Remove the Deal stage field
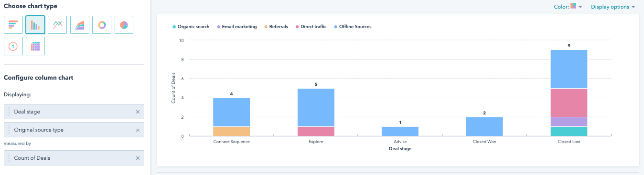644x175 pixels. [138, 112]
